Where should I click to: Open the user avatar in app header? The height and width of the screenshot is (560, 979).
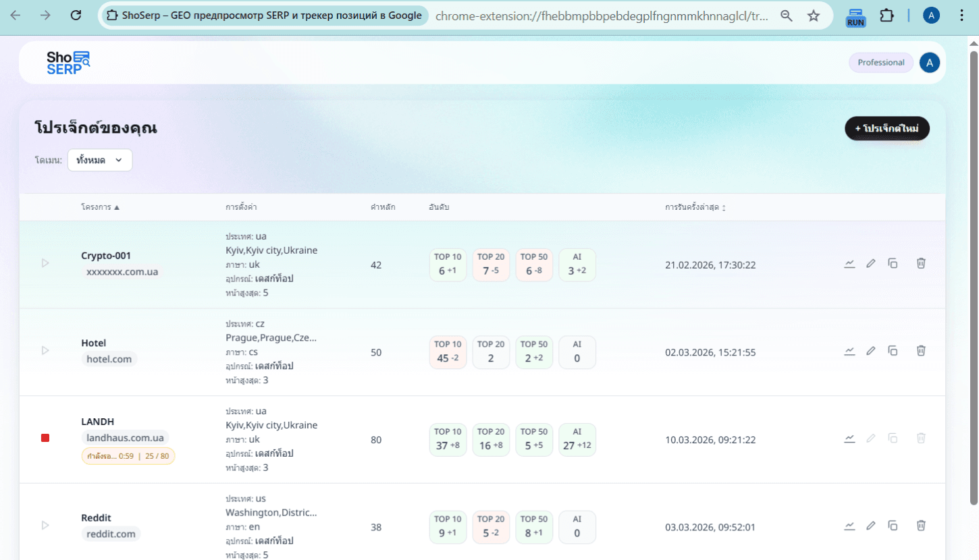tap(930, 63)
